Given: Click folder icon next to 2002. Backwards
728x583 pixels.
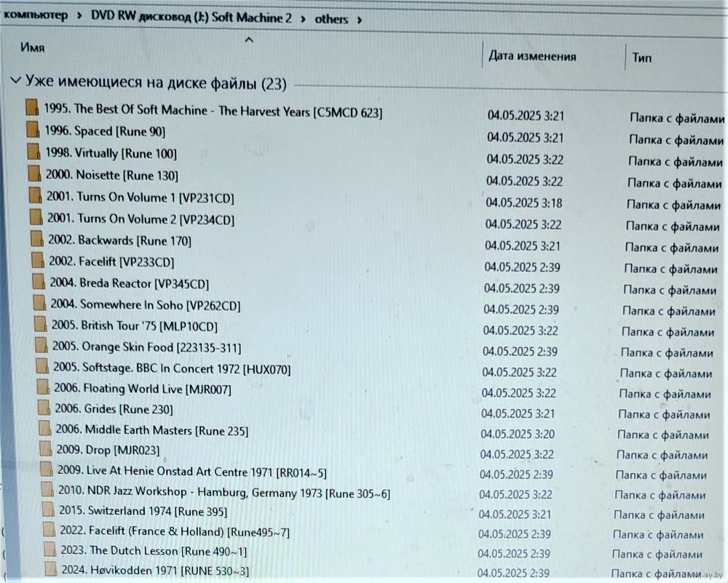Looking at the screenshot, I should tap(36, 239).
